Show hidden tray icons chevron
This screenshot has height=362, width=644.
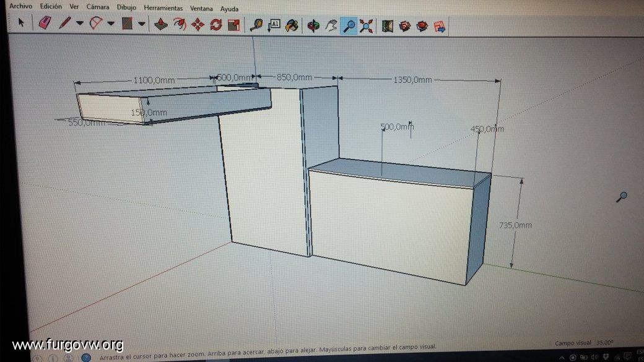(x=562, y=358)
